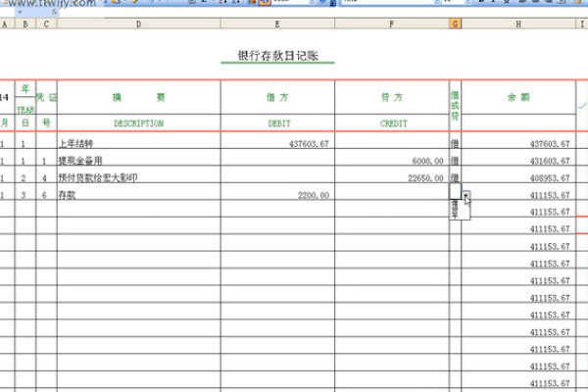Click the title cell 银行存款日记账
This screenshot has width=588, height=392.
point(278,56)
